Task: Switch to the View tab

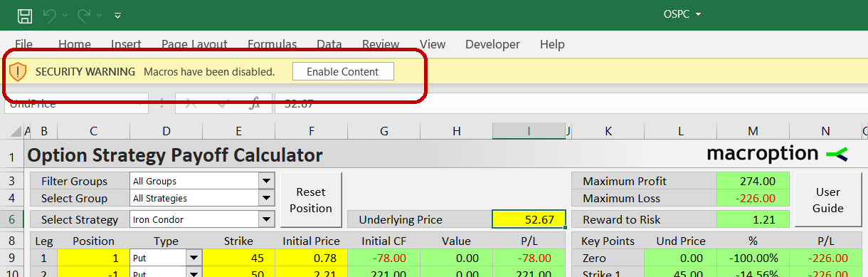Action: (433, 44)
